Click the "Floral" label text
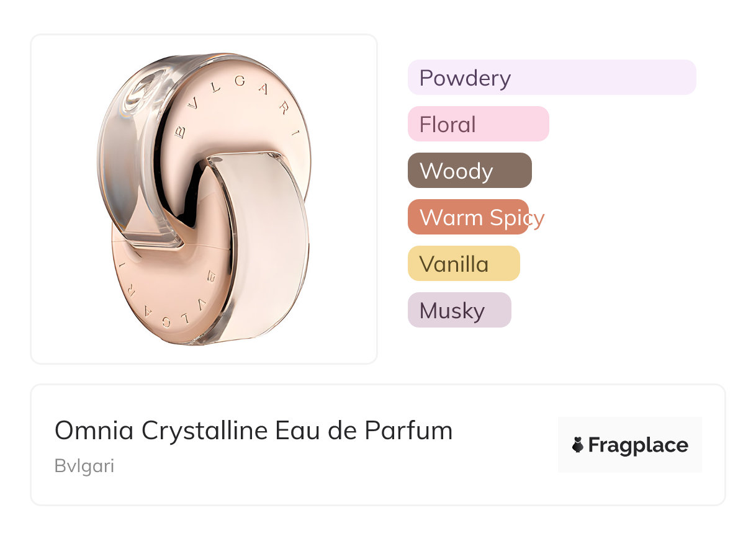The image size is (756, 536). (x=448, y=125)
